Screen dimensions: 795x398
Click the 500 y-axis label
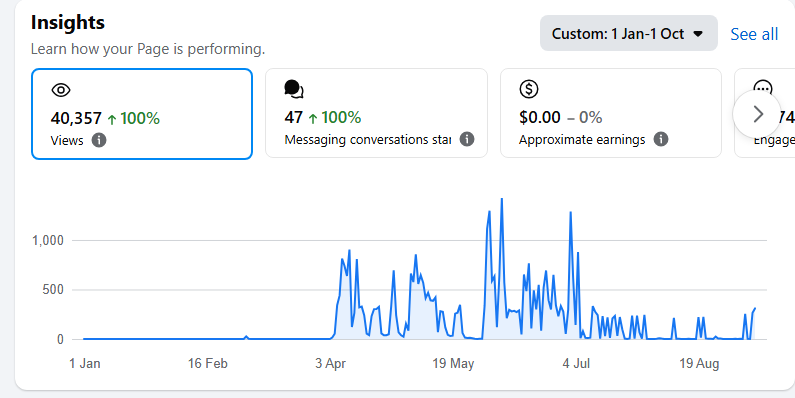[53, 290]
